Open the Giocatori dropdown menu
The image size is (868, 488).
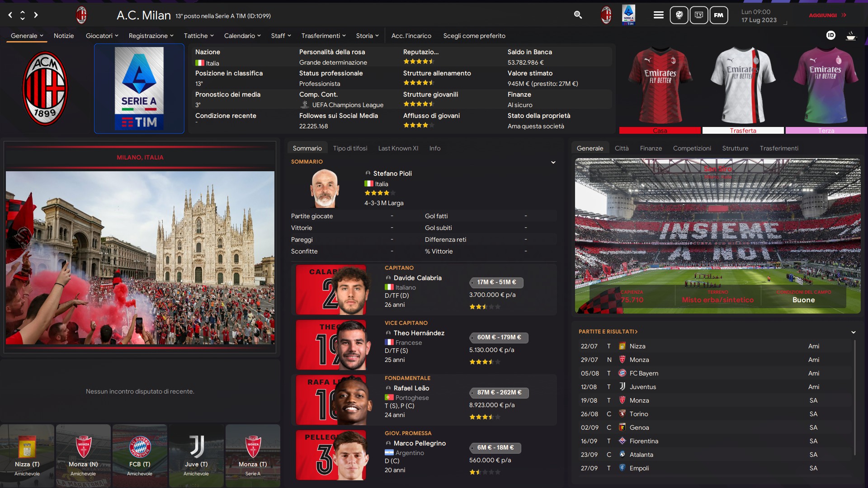click(x=102, y=36)
